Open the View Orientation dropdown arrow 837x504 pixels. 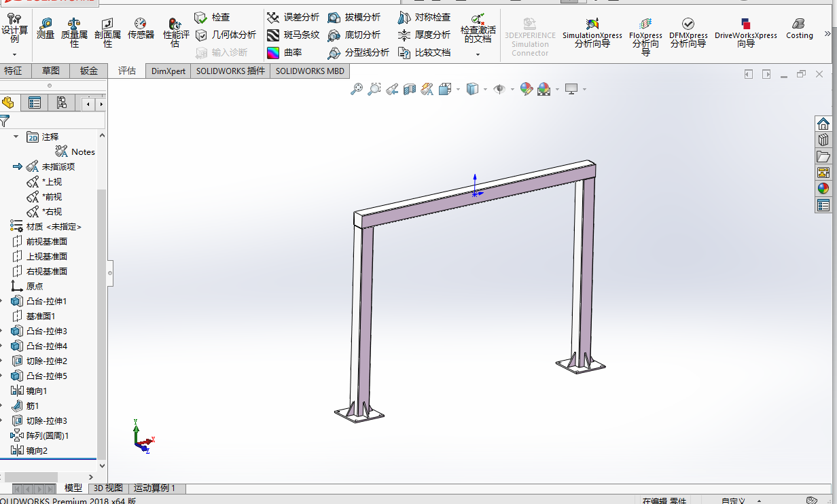pyautogui.click(x=458, y=89)
